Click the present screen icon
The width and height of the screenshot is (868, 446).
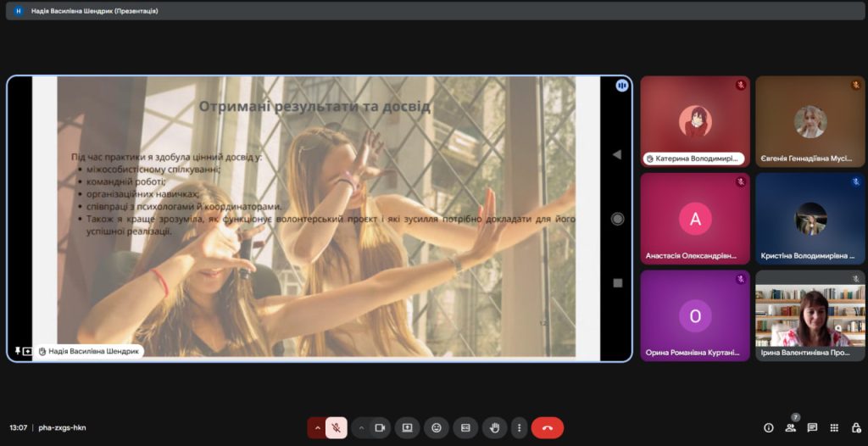407,428
